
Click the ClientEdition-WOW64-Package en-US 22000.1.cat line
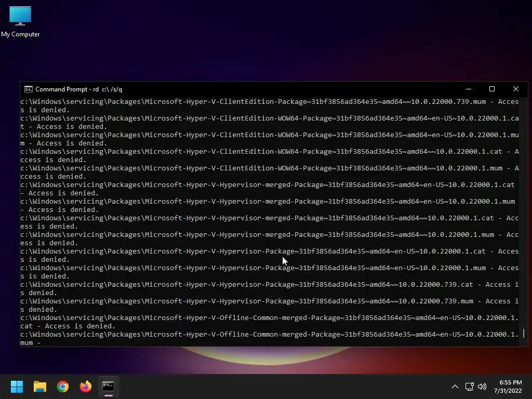pos(270,122)
